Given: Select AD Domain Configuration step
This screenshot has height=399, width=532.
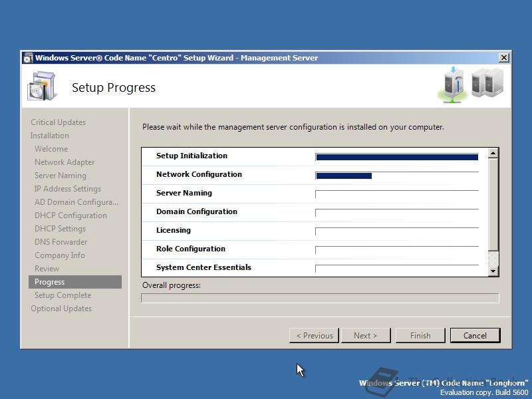Looking at the screenshot, I should [76, 202].
